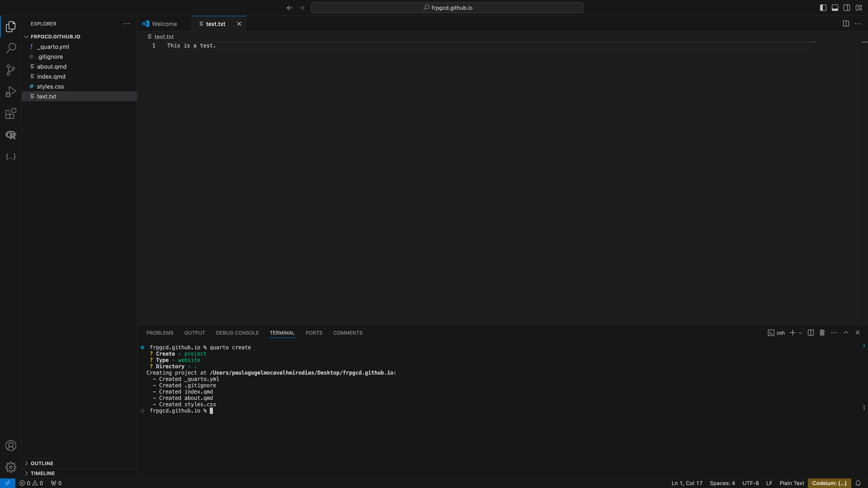Switch to the PROBLEMS panel tab
The image size is (868, 488).
click(160, 333)
